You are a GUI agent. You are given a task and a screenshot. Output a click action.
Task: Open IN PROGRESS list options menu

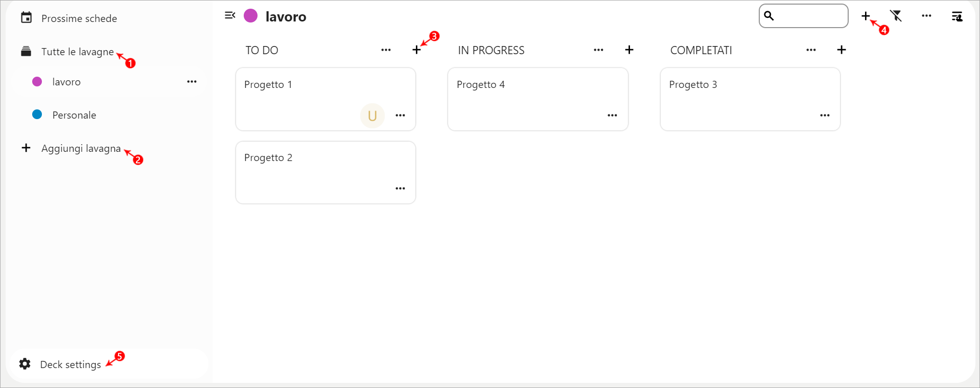[598, 50]
